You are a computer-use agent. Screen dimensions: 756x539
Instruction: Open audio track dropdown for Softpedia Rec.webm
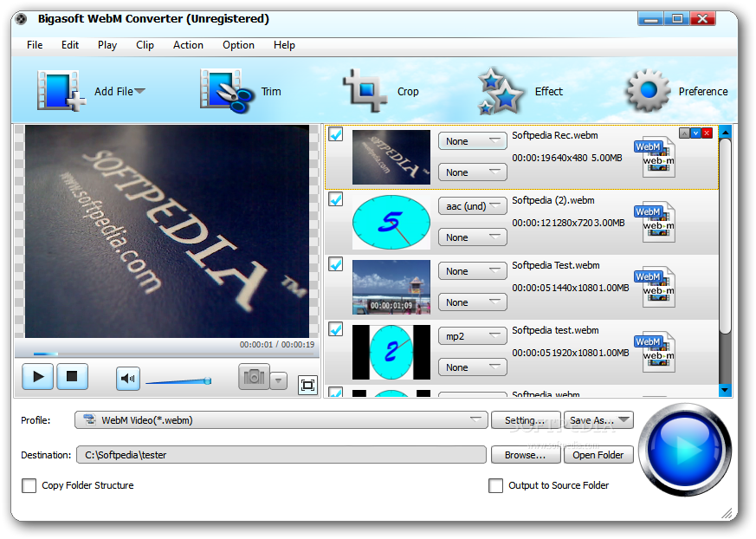[473, 141]
